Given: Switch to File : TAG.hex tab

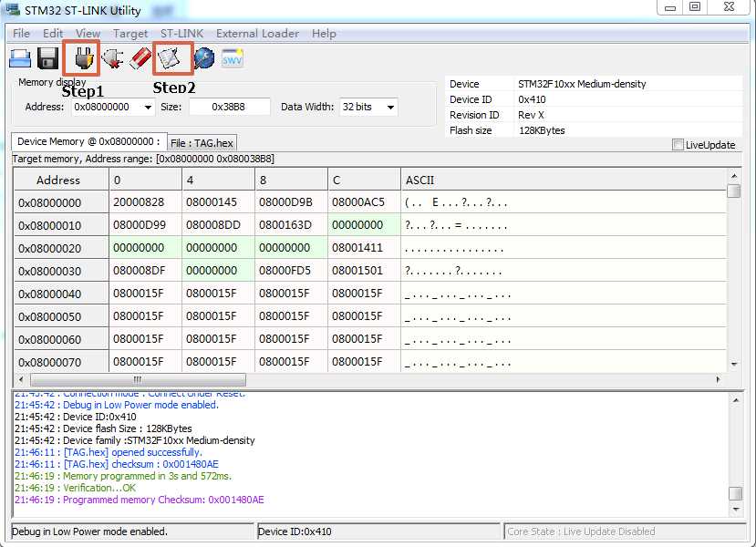Looking at the screenshot, I should point(202,143).
